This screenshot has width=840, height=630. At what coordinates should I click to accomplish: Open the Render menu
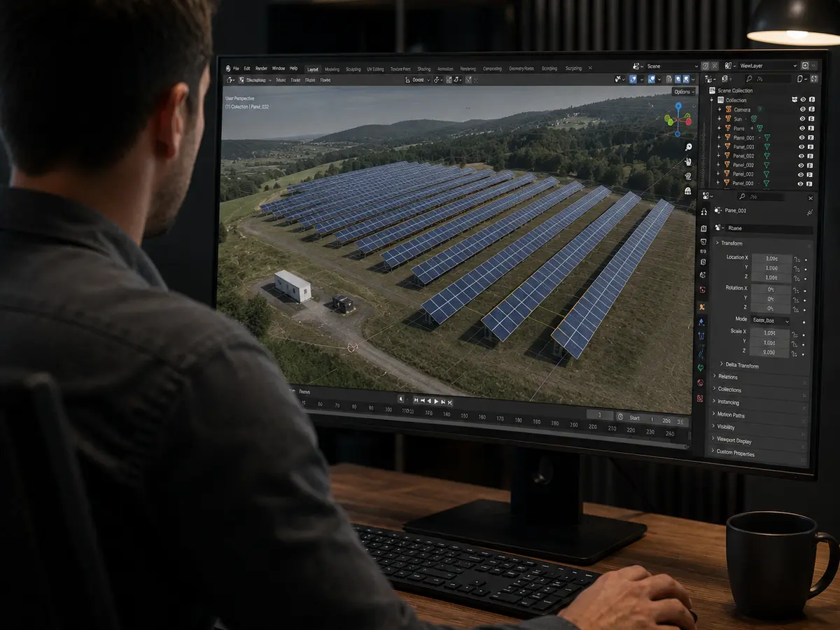261,69
